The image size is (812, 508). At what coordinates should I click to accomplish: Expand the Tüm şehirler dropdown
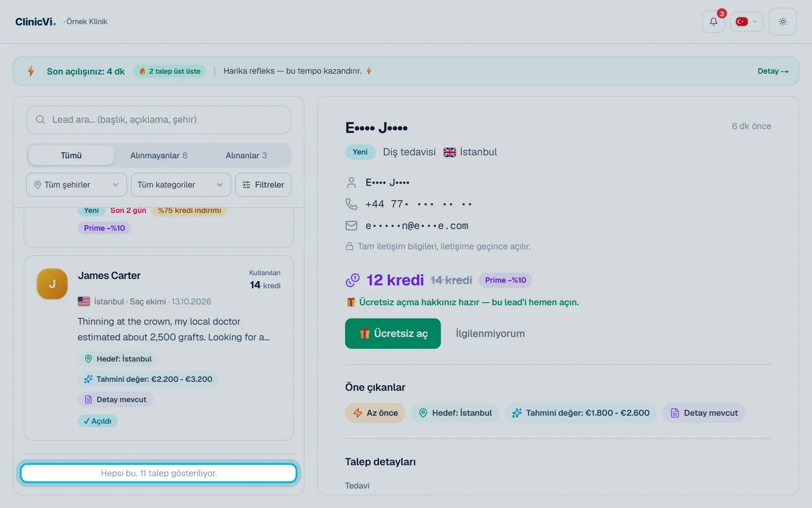tap(77, 185)
